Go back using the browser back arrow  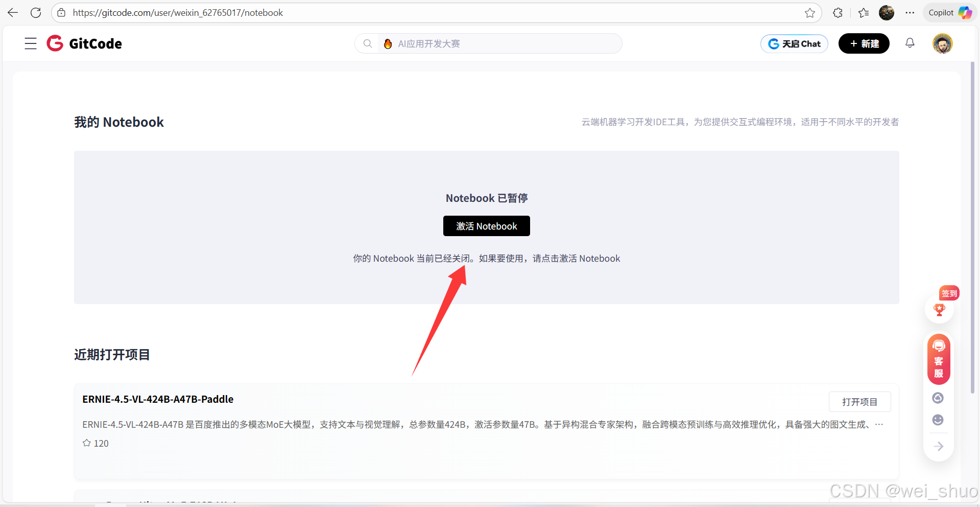pyautogui.click(x=13, y=13)
